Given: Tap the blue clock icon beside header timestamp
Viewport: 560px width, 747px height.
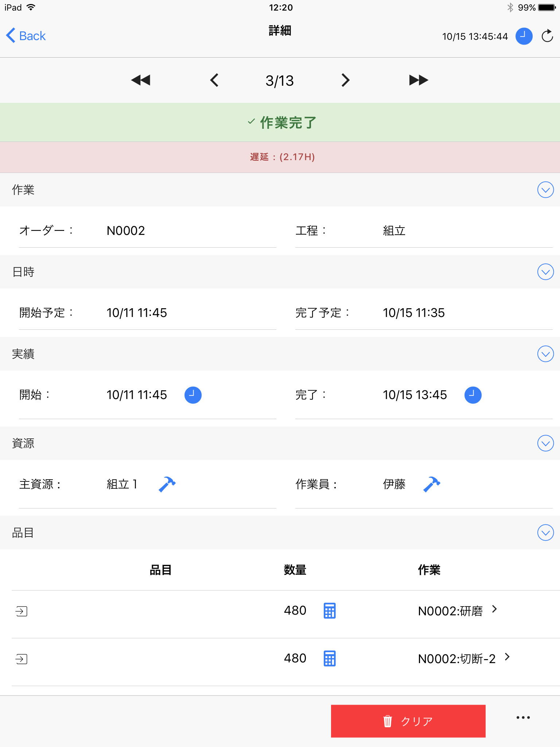Looking at the screenshot, I should (524, 36).
